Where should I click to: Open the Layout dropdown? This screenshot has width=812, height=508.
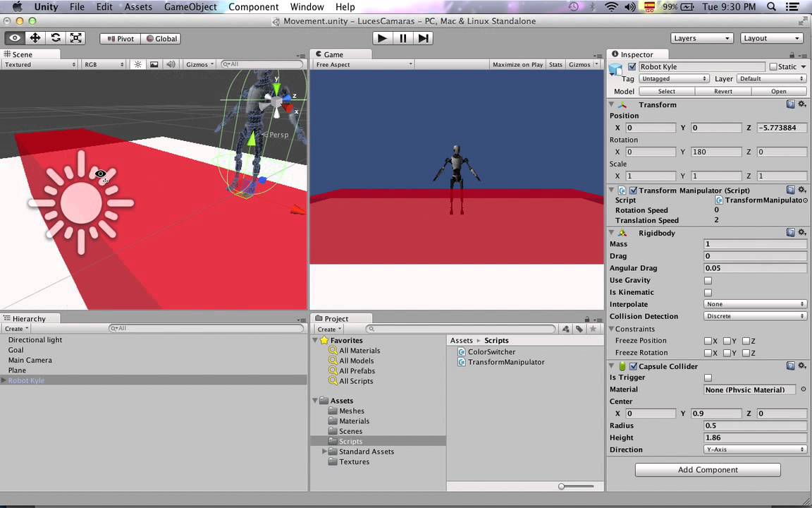772,38
